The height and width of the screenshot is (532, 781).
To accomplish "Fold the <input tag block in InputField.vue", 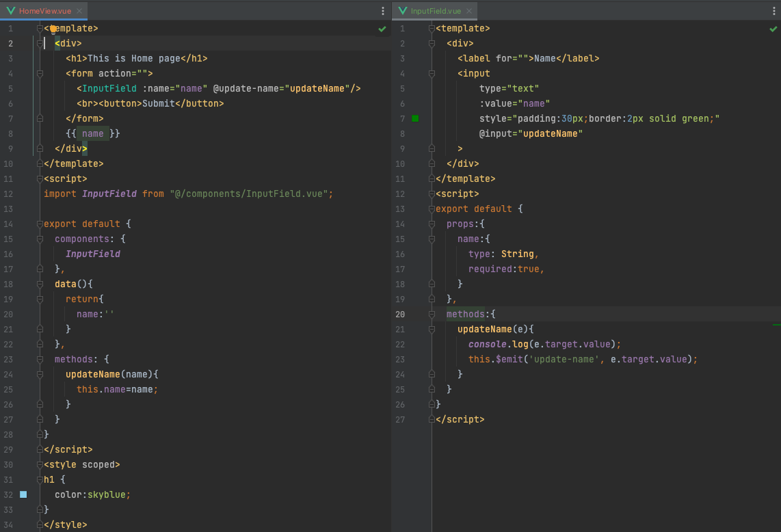I will pos(432,74).
